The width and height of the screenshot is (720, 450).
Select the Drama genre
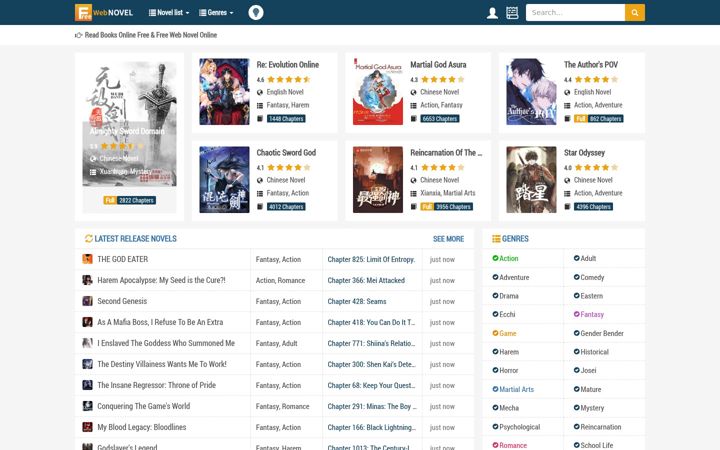(505, 296)
